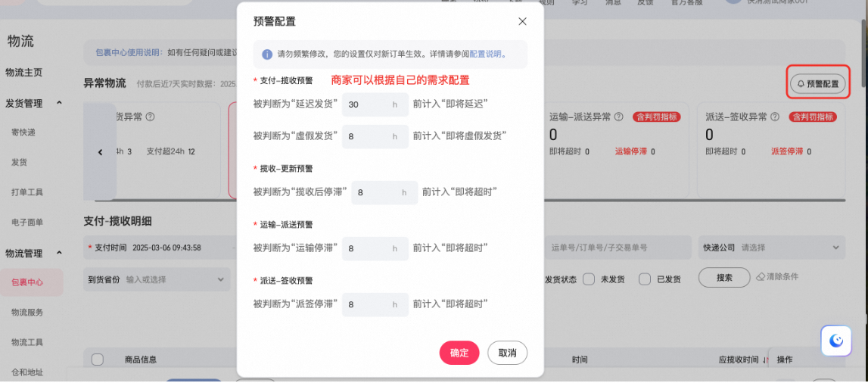The image size is (868, 383).
Task: Open 物流服务 in the sidebar
Action: (27, 312)
